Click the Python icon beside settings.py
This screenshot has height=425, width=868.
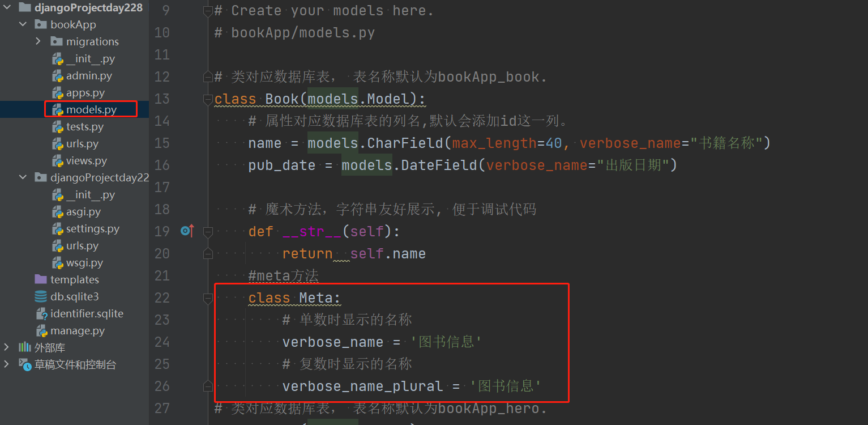[x=57, y=229]
